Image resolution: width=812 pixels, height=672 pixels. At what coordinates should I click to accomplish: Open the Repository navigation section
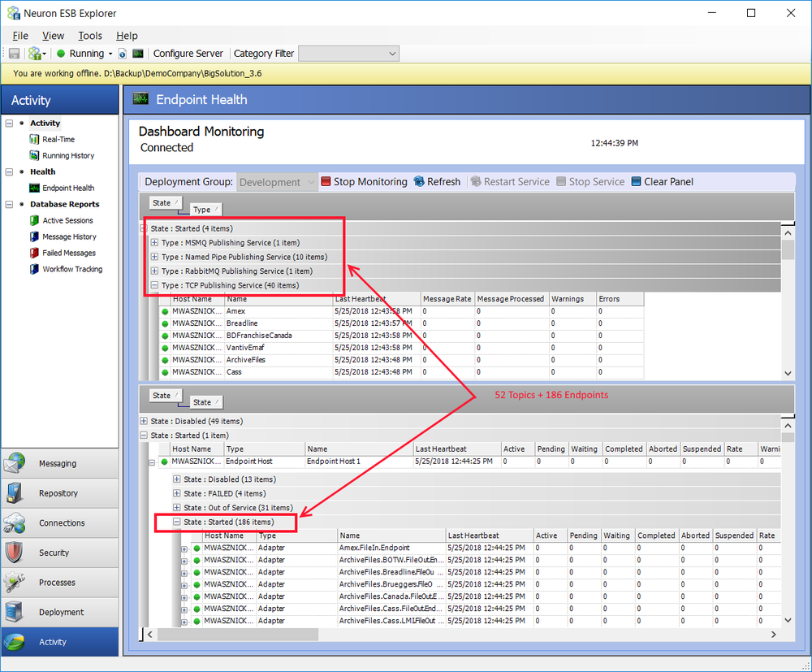[60, 493]
